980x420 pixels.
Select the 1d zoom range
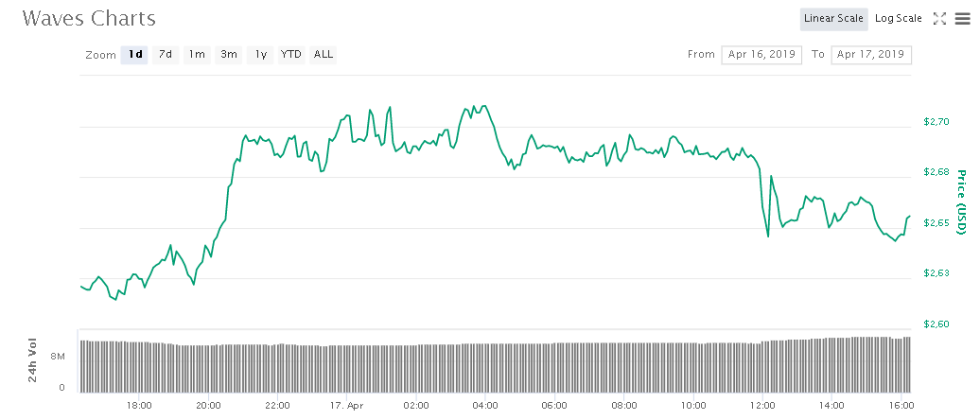(x=135, y=55)
